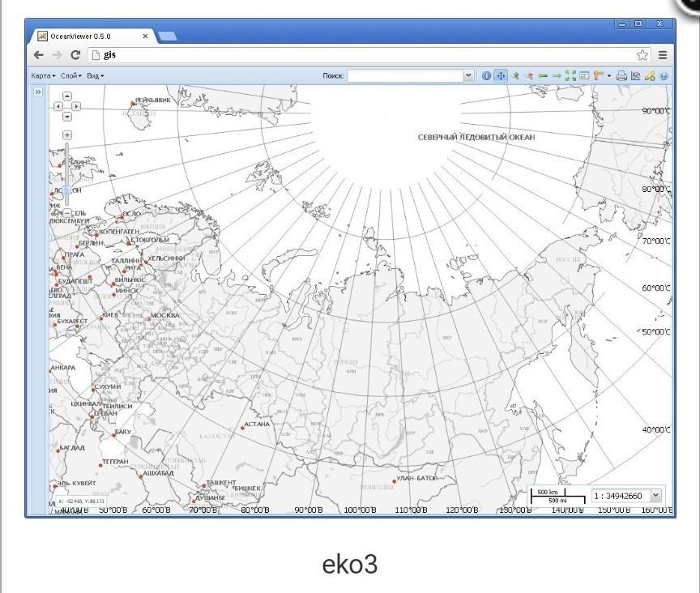
Task: Open the map scale 1:34942660 dropdown
Action: (x=655, y=496)
